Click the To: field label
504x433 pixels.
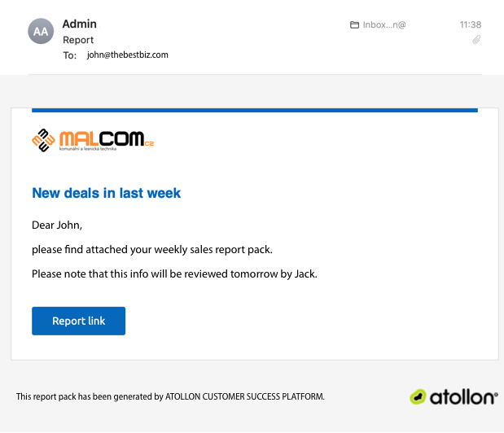pyautogui.click(x=70, y=55)
